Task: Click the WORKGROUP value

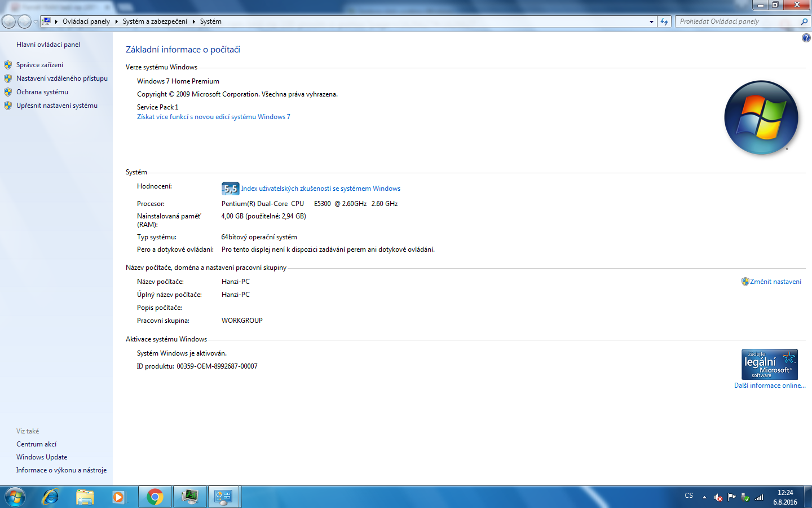Action: (x=242, y=321)
